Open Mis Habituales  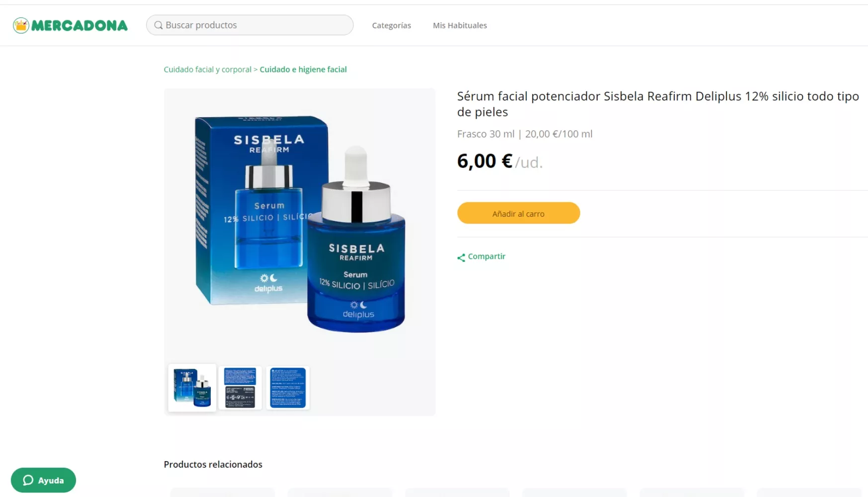click(460, 25)
